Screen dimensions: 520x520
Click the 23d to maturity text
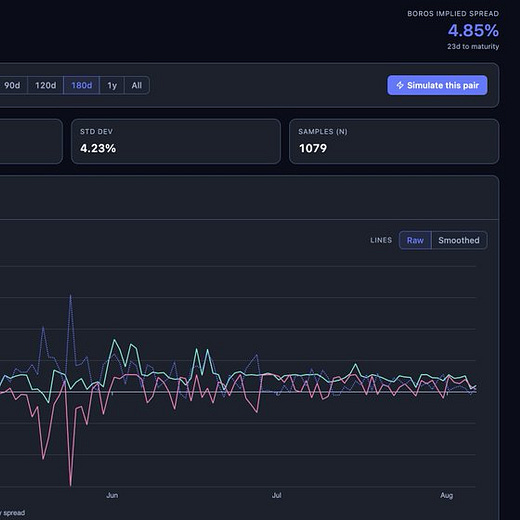coord(473,46)
